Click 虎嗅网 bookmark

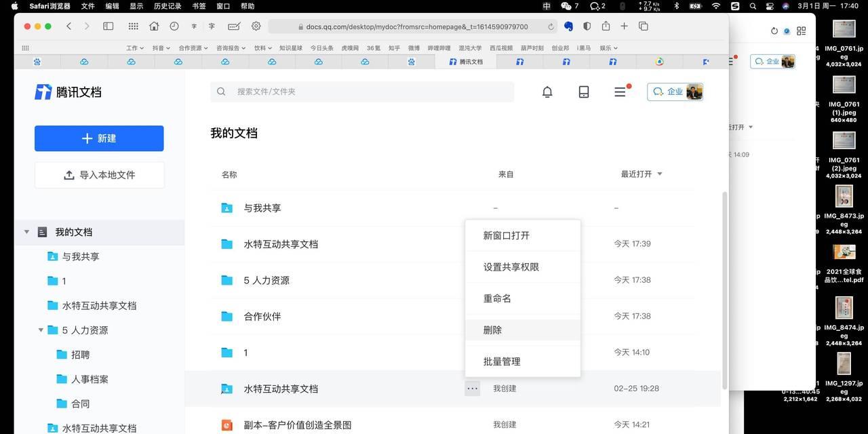[x=350, y=48]
